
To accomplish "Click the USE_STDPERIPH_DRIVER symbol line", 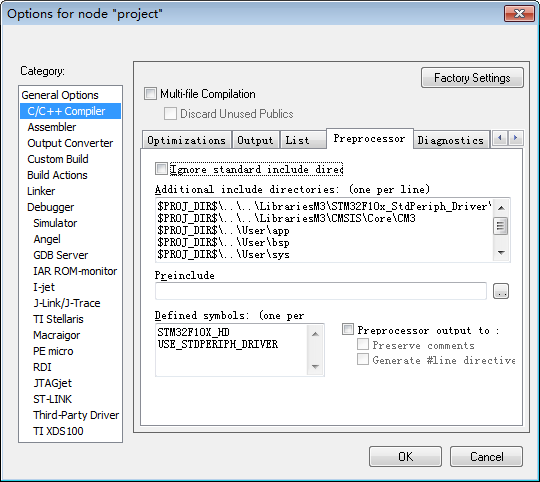I will pyautogui.click(x=218, y=344).
